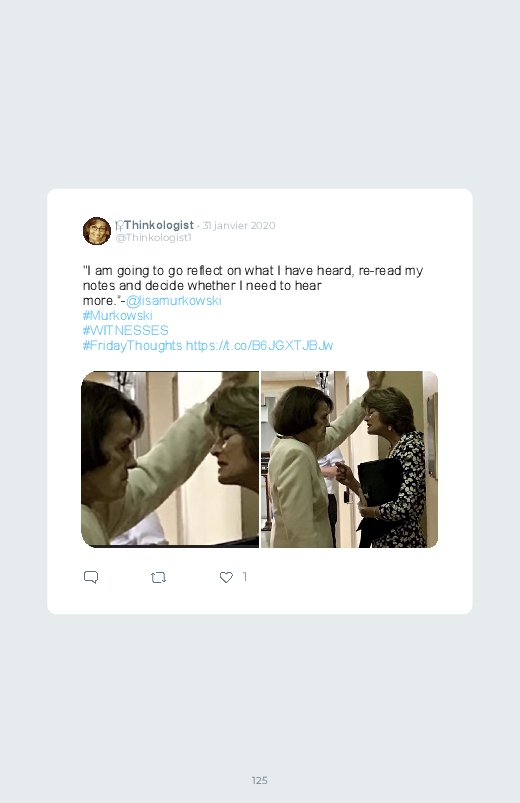
Task: Click the like count number 1
Action: click(x=245, y=577)
